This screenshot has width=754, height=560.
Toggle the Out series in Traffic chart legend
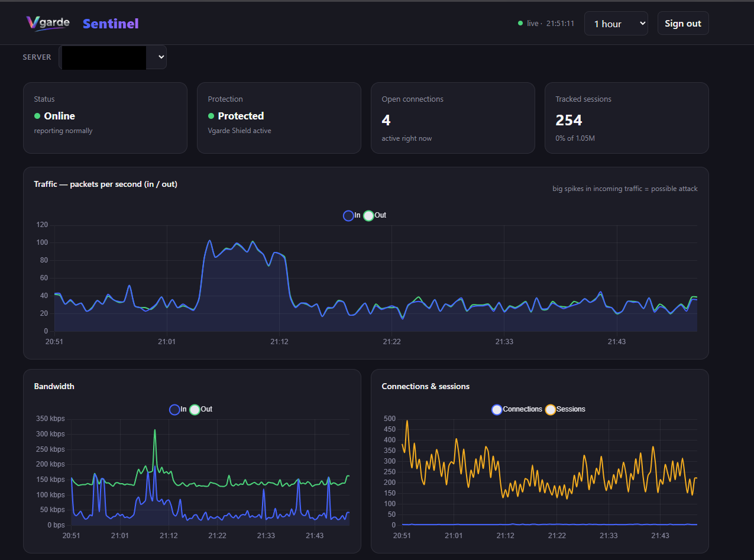click(x=375, y=215)
